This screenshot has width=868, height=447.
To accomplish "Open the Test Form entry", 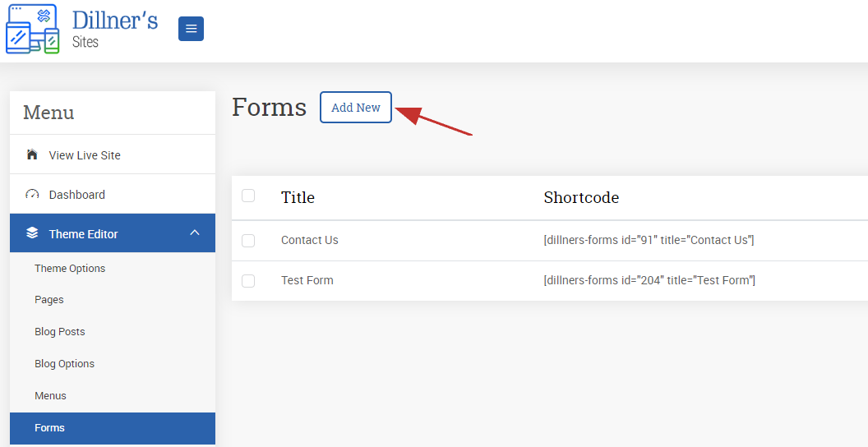I will pos(307,280).
